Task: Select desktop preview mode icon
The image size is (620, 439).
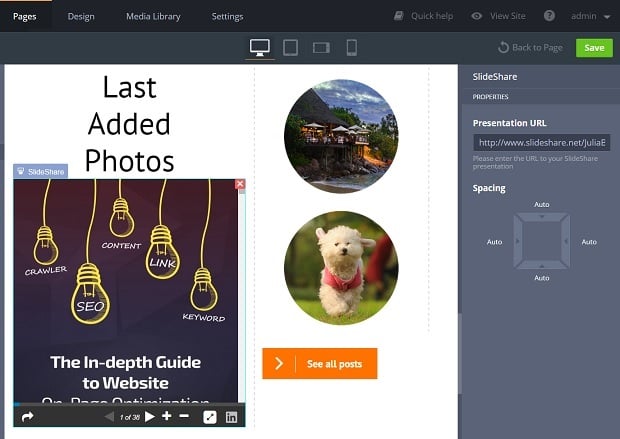Action: [260, 47]
